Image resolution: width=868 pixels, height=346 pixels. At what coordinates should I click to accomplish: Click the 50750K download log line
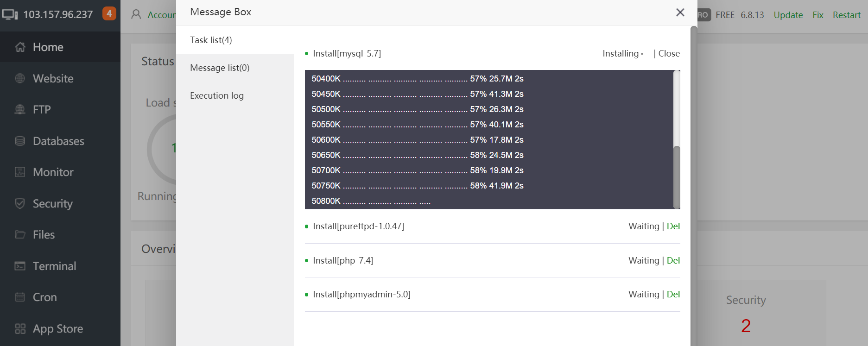click(x=418, y=186)
